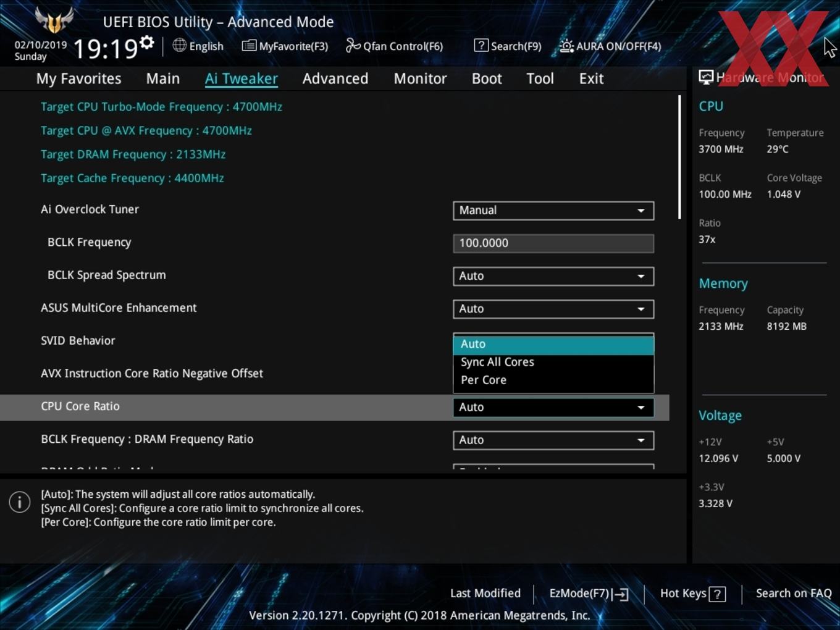840x630 pixels.
Task: Select the Ai Tweaker tab
Action: [241, 78]
